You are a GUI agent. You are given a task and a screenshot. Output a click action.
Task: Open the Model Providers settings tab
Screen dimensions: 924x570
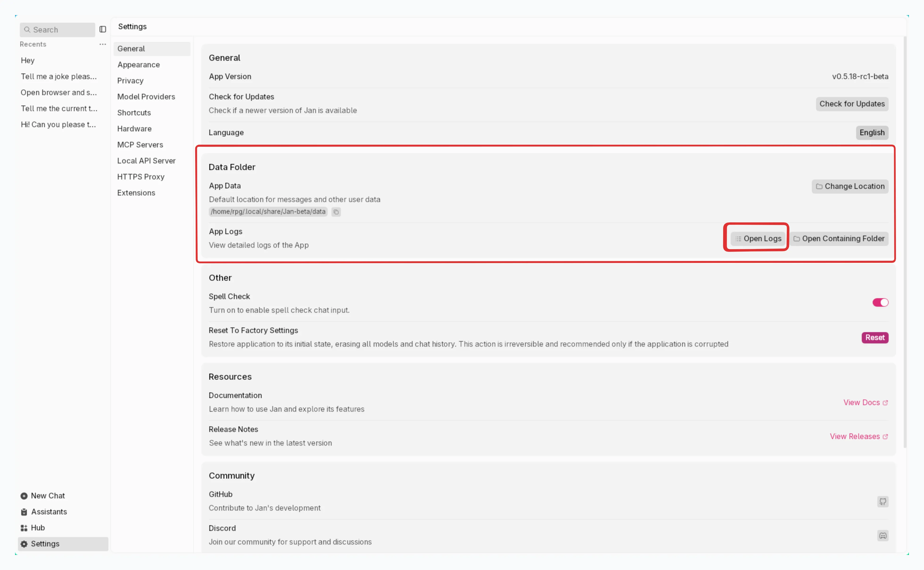pos(146,97)
